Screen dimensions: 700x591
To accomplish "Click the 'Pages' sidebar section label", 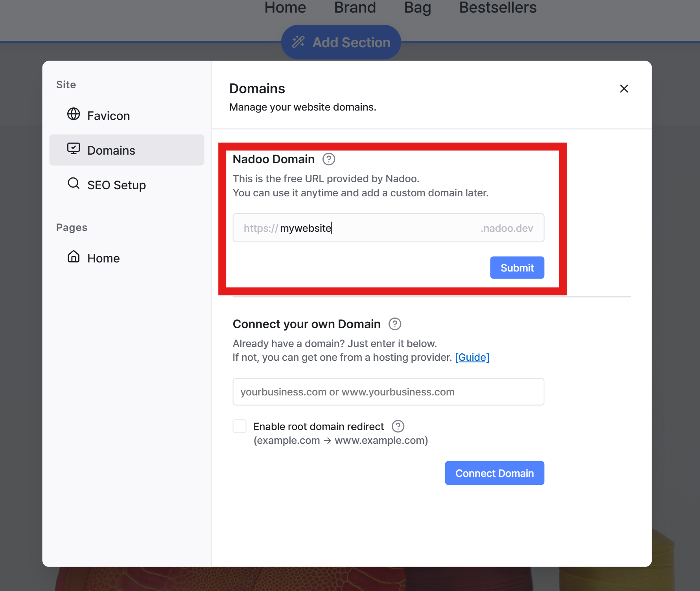I will pyautogui.click(x=72, y=227).
